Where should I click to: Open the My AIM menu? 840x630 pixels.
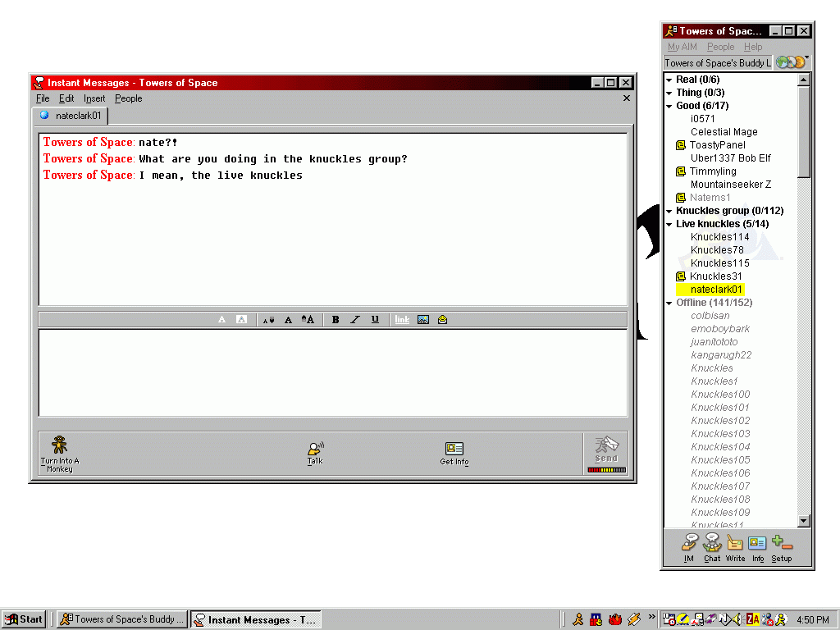tap(682, 47)
